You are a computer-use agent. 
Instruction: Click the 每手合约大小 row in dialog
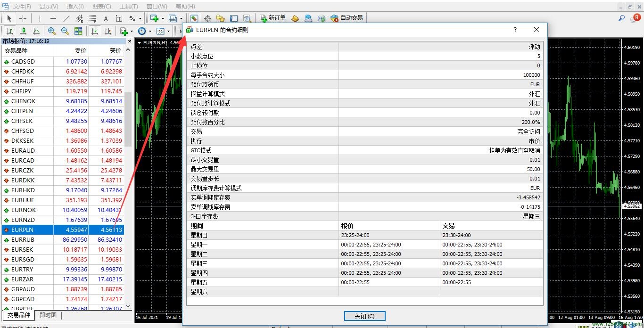click(365, 75)
